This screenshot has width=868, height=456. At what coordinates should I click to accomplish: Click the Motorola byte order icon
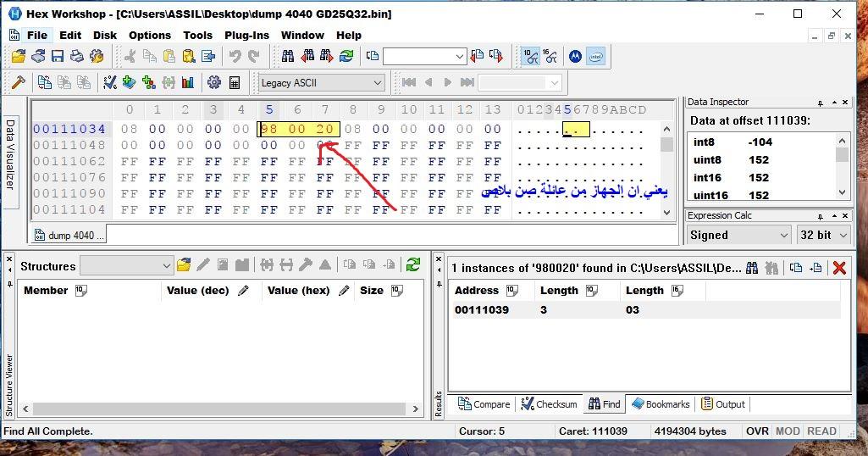(x=575, y=57)
